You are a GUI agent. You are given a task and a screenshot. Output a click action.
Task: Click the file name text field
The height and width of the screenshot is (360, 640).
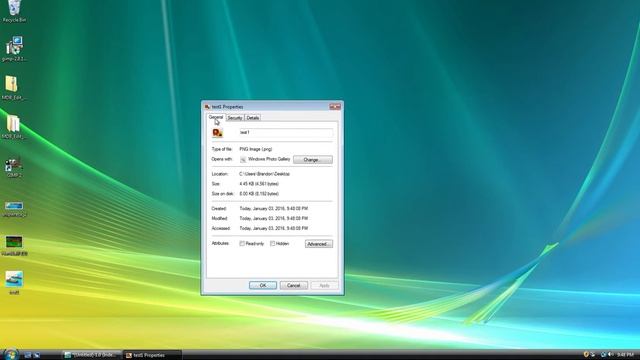286,133
